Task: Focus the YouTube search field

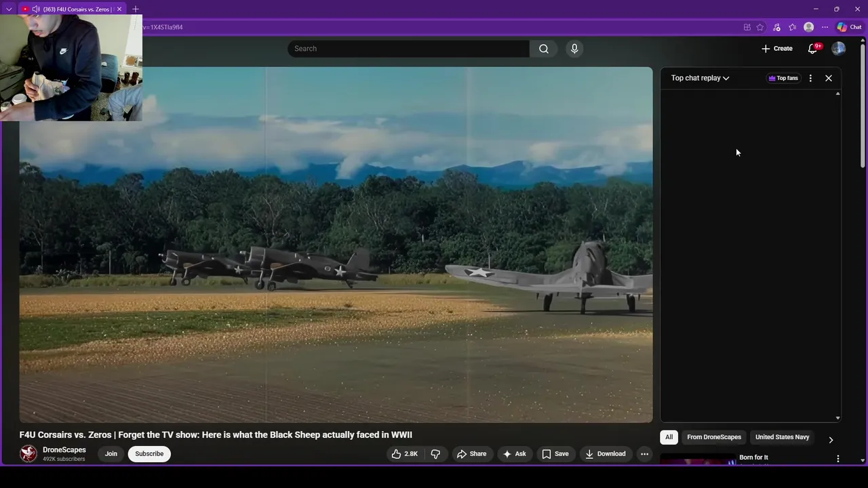Action: (409, 49)
